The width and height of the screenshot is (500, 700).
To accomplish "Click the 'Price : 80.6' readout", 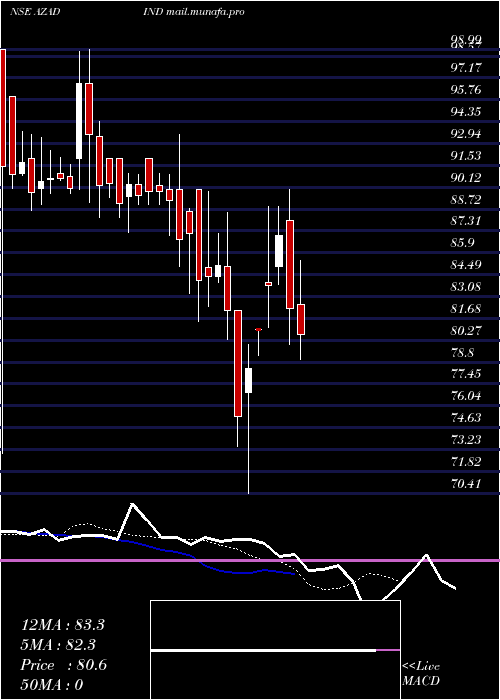I will (x=63, y=665).
